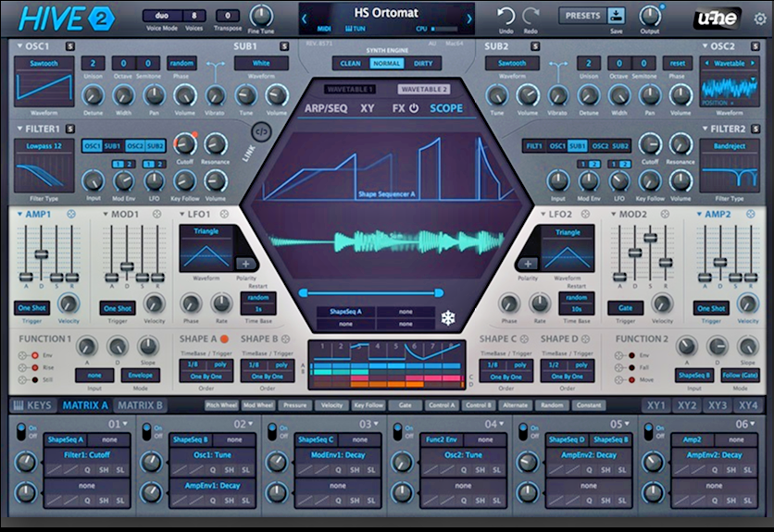Open the Filter1 Lowpass 12 type selector
Image resolution: width=774 pixels, height=532 pixels.
[44, 146]
